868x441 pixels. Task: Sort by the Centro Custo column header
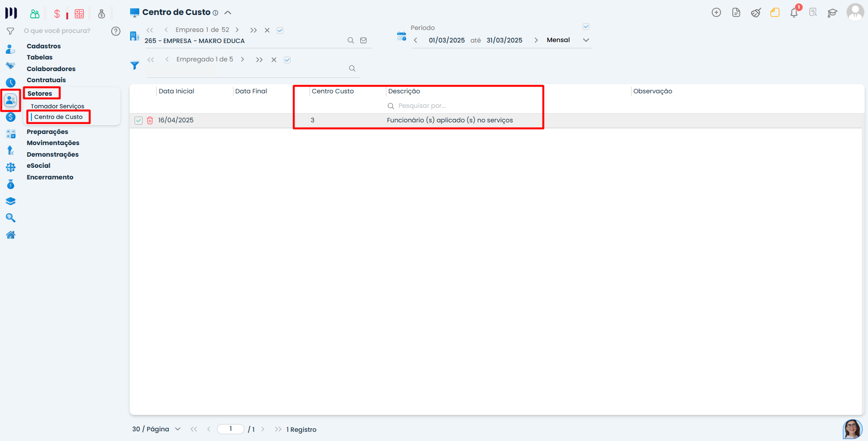333,91
